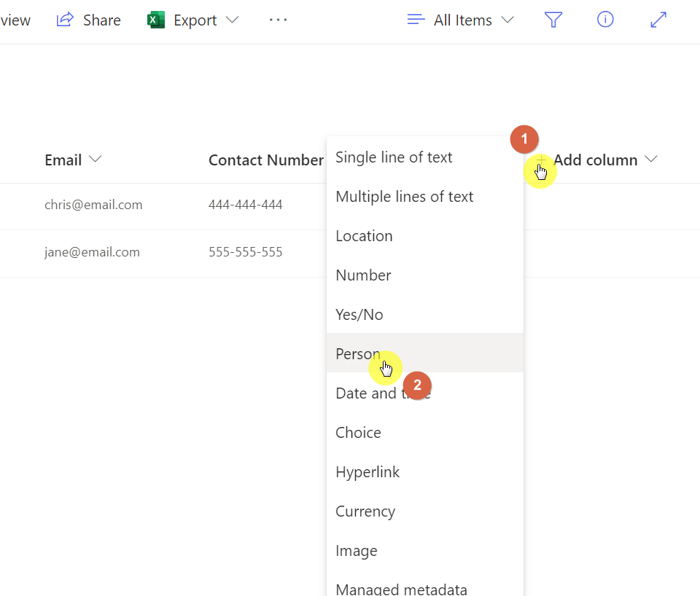This screenshot has height=596, width=700.
Task: Expand the All Items view chevron
Action: click(x=507, y=20)
